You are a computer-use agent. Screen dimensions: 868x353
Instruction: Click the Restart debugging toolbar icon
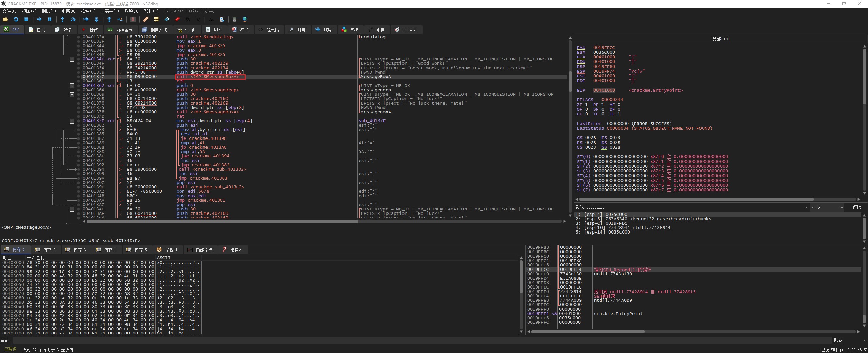pyautogui.click(x=16, y=19)
